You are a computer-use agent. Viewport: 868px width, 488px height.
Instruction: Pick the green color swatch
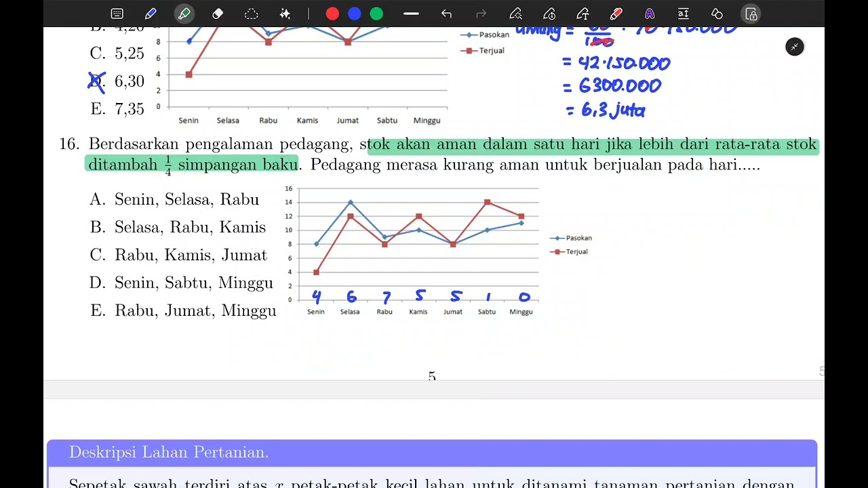376,14
